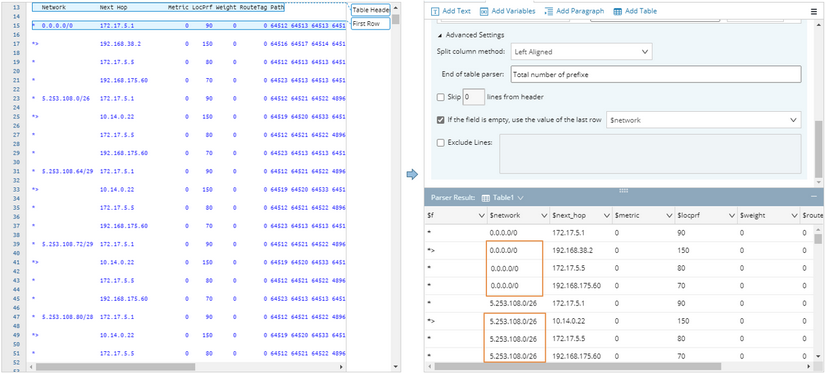826x373 pixels.
Task: Click the panel splitter grip above Parser Result
Action: pos(623,190)
